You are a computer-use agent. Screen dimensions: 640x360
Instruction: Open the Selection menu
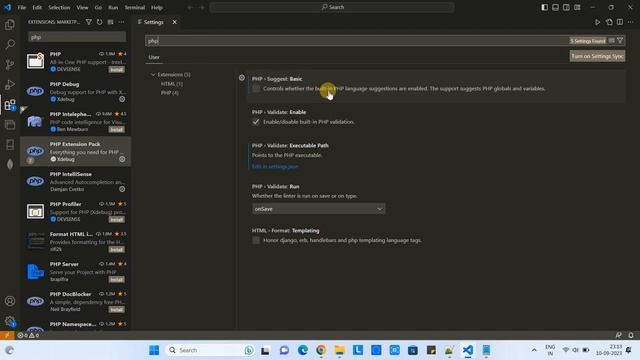pos(59,7)
